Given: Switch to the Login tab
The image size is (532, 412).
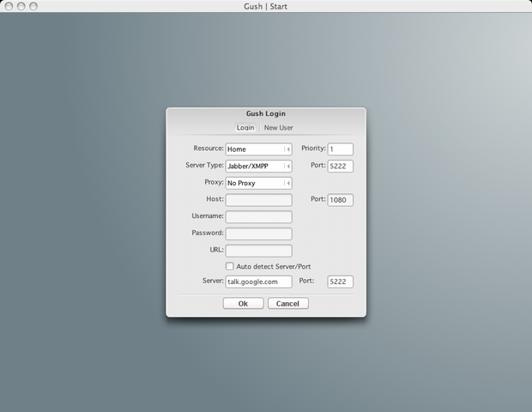Looking at the screenshot, I should point(245,128).
